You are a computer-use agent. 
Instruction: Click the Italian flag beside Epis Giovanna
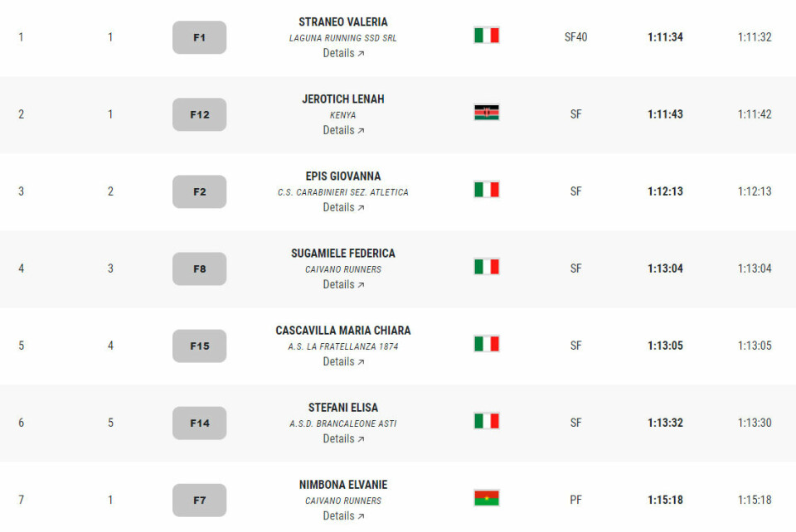click(x=487, y=190)
